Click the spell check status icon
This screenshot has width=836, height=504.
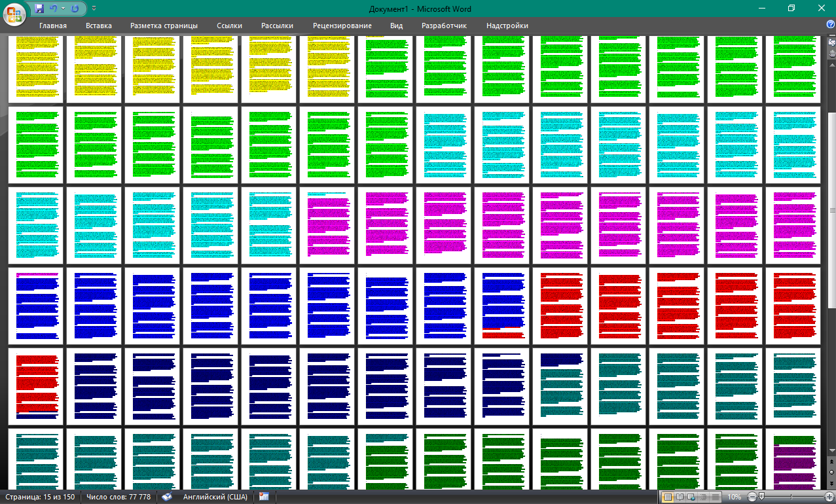(167, 497)
